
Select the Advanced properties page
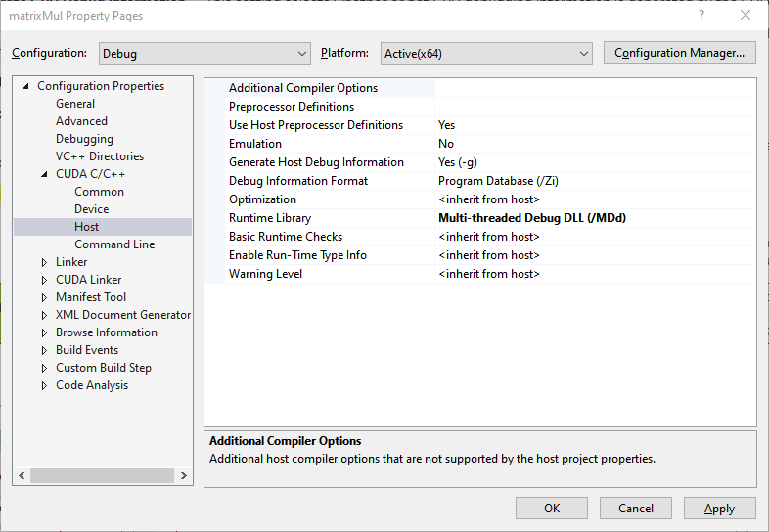coord(81,121)
